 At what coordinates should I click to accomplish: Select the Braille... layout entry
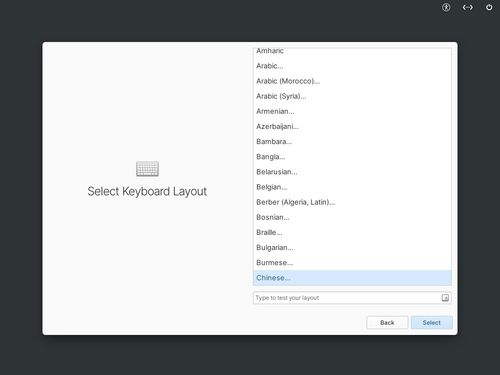(352, 232)
